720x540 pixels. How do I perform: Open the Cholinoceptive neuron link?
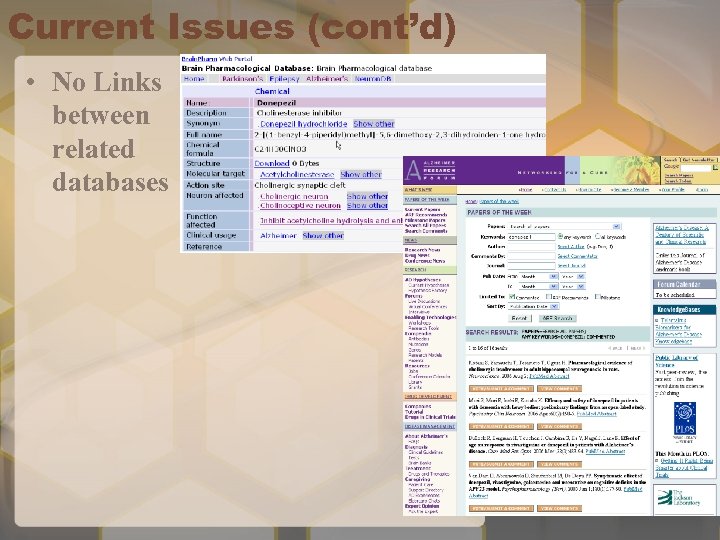[x=300, y=206]
